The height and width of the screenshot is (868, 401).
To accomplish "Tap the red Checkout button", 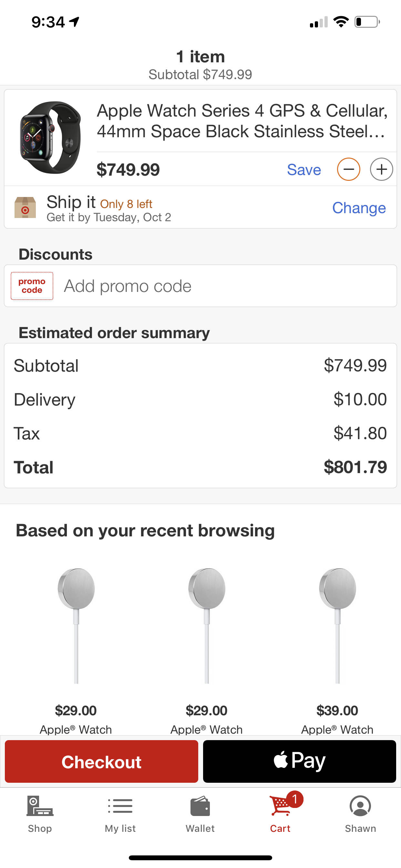I will (101, 761).
